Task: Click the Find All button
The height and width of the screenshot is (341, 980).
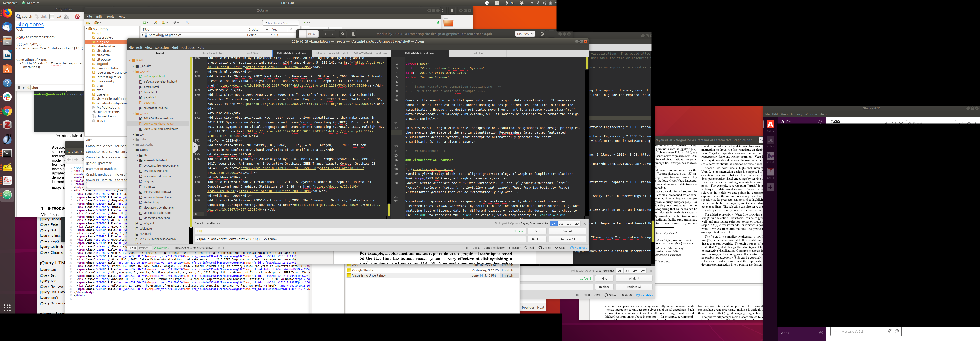Action: pos(567,231)
